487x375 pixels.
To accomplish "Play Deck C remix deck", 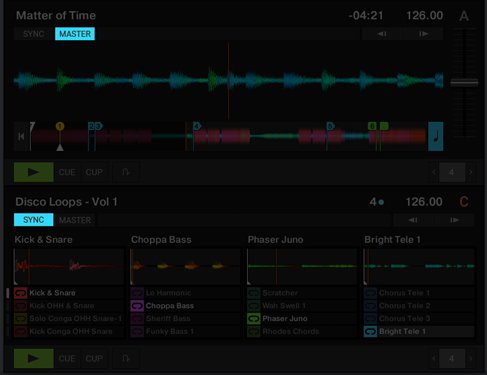I will click(34, 359).
